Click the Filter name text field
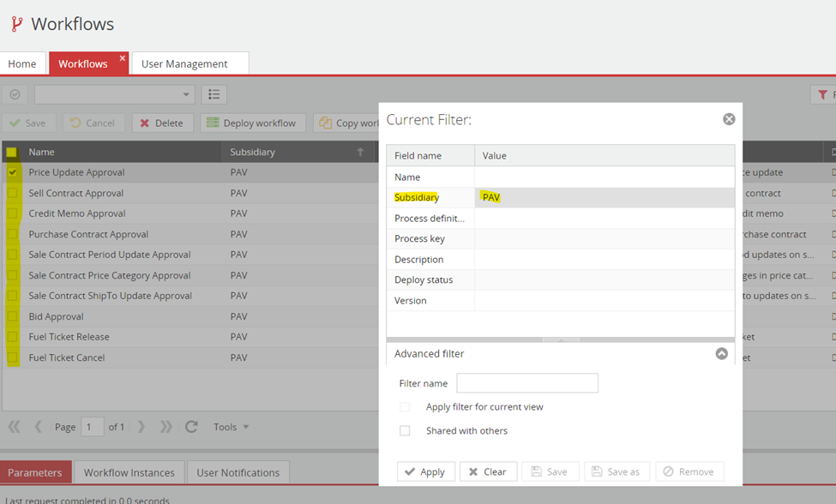The width and height of the screenshot is (836, 504). click(x=527, y=383)
